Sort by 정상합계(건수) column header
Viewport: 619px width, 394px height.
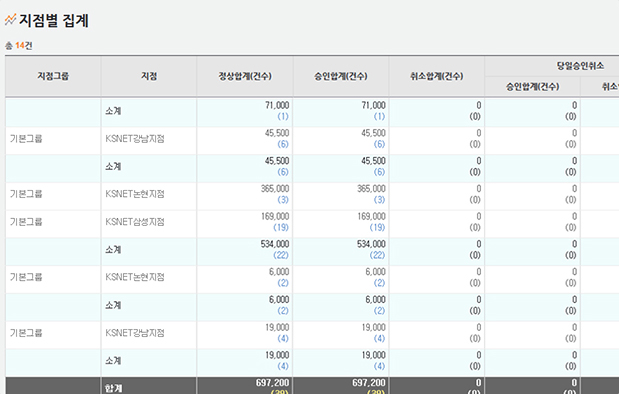[x=245, y=76]
